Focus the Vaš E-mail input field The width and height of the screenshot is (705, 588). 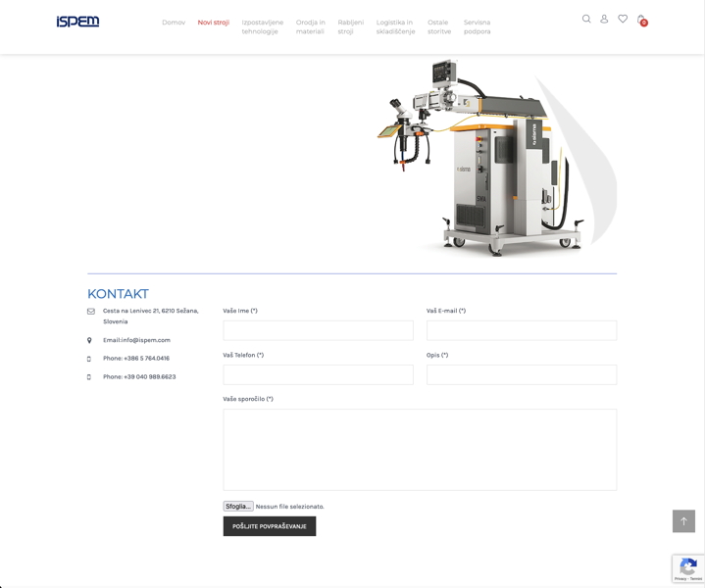tap(522, 330)
